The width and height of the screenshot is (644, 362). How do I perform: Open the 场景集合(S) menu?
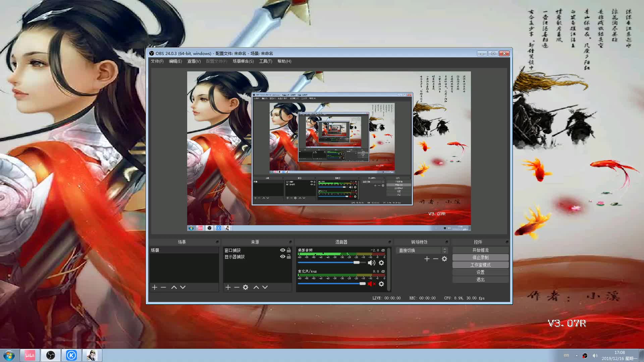pos(243,61)
